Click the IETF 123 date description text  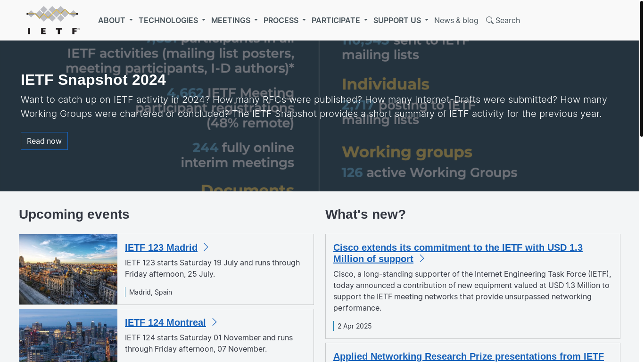tap(212, 268)
